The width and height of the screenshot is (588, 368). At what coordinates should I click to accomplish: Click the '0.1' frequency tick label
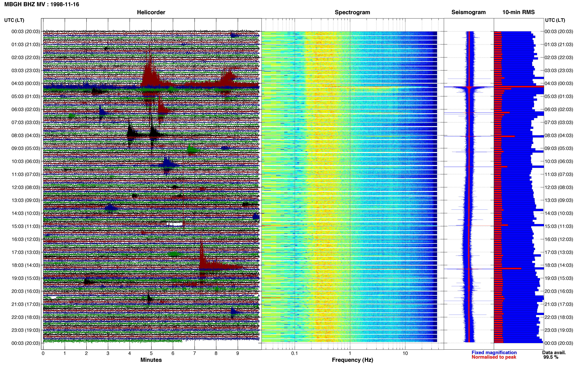click(x=295, y=353)
